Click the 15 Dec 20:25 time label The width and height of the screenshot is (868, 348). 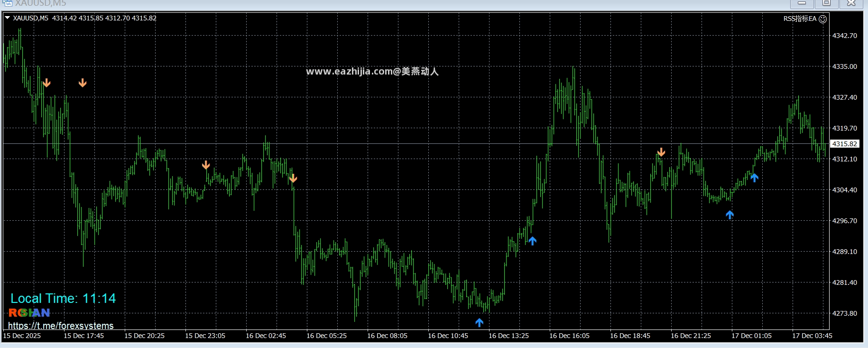[144, 336]
